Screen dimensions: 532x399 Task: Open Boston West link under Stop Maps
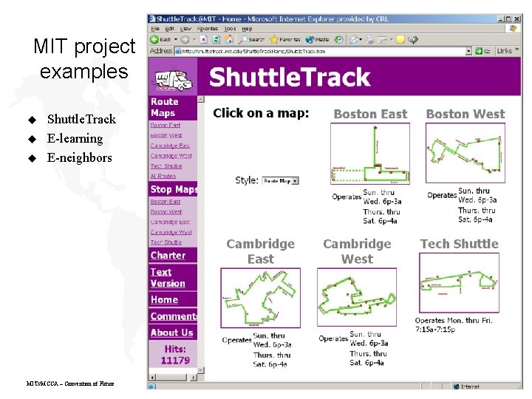[166, 212]
